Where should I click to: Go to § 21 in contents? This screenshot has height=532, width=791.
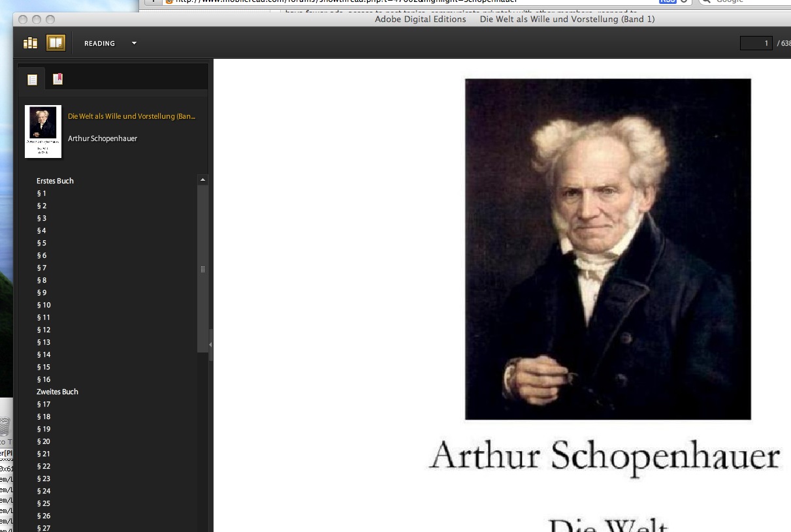(44, 454)
